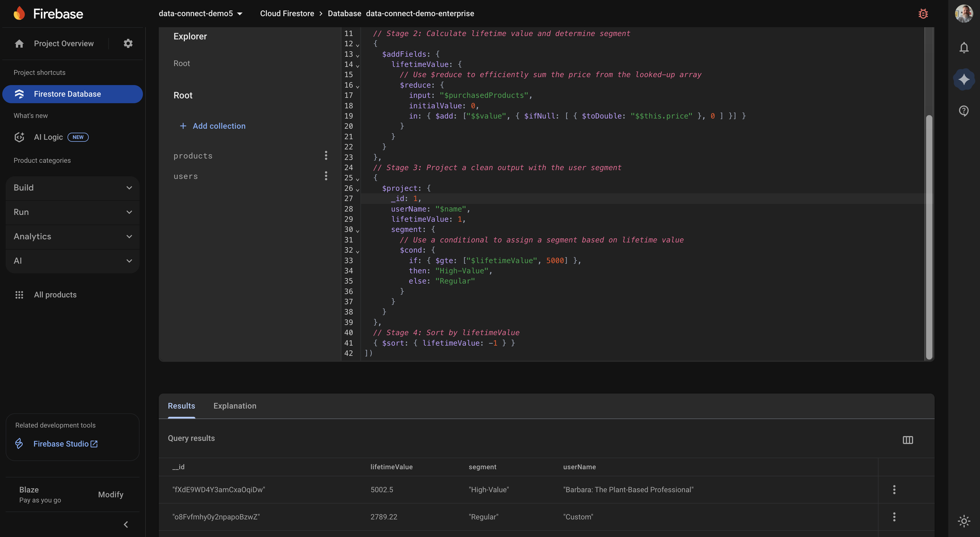Image resolution: width=980 pixels, height=537 pixels.
Task: Expand the AI category
Action: point(73,261)
